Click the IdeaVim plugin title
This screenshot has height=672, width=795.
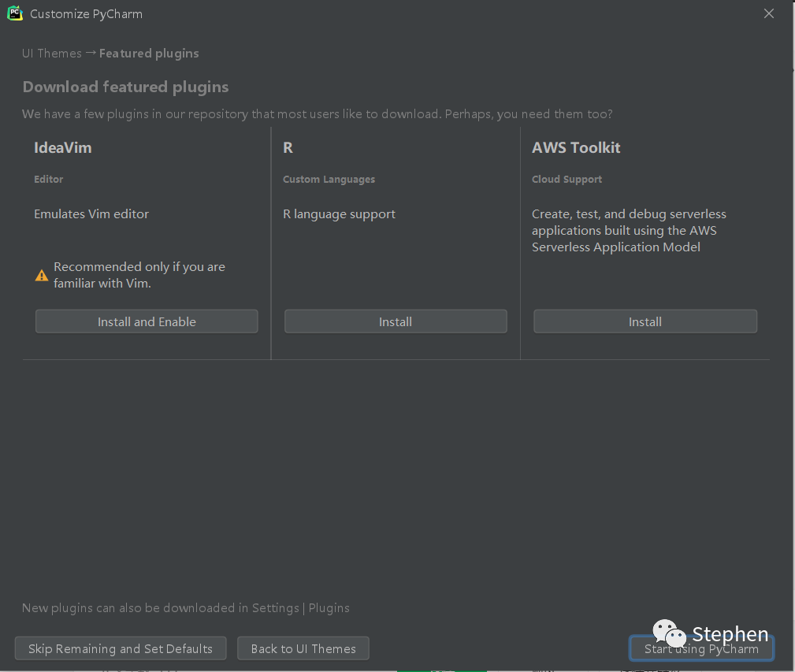pyautogui.click(x=63, y=147)
